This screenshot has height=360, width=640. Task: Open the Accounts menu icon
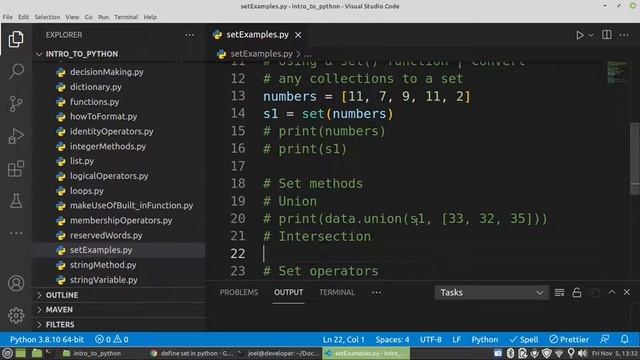[16, 283]
